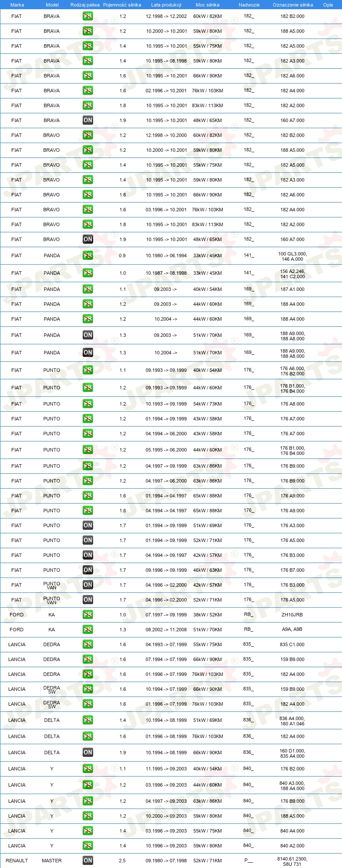The height and width of the screenshot is (868, 342).
Task: Click petrol icon in DEDRA 835 C1.000 row
Action: tap(88, 644)
